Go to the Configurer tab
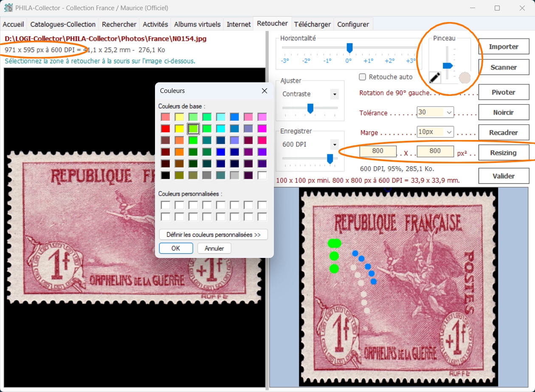This screenshot has height=392, width=535. 353,24
